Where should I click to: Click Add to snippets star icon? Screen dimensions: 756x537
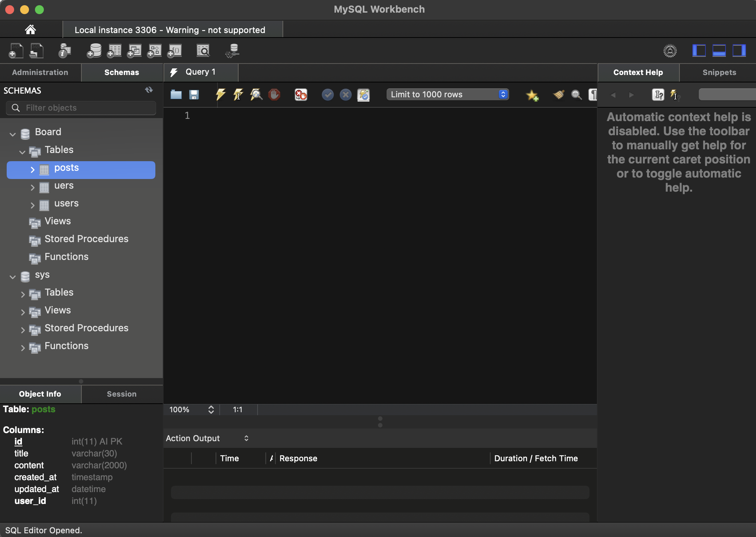tap(532, 95)
